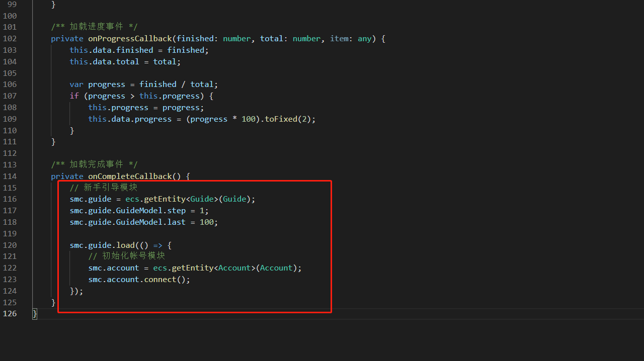The height and width of the screenshot is (361, 644).
Task: Click the step property on line 117
Action: [x=176, y=211]
